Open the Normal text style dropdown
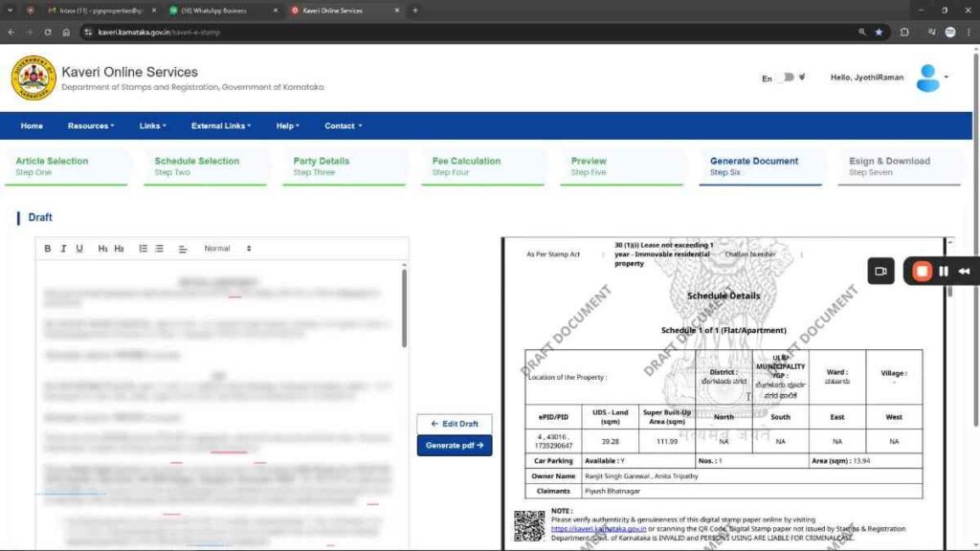 pos(227,248)
